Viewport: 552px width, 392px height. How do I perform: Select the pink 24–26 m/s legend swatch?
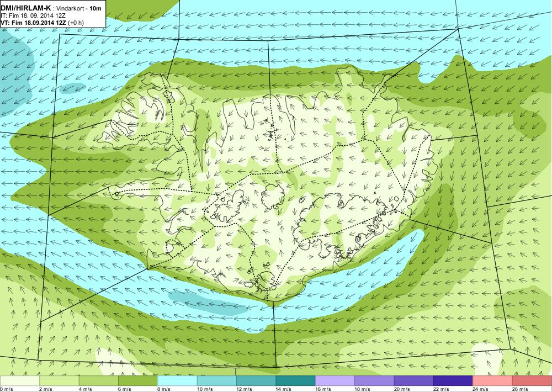point(493,381)
